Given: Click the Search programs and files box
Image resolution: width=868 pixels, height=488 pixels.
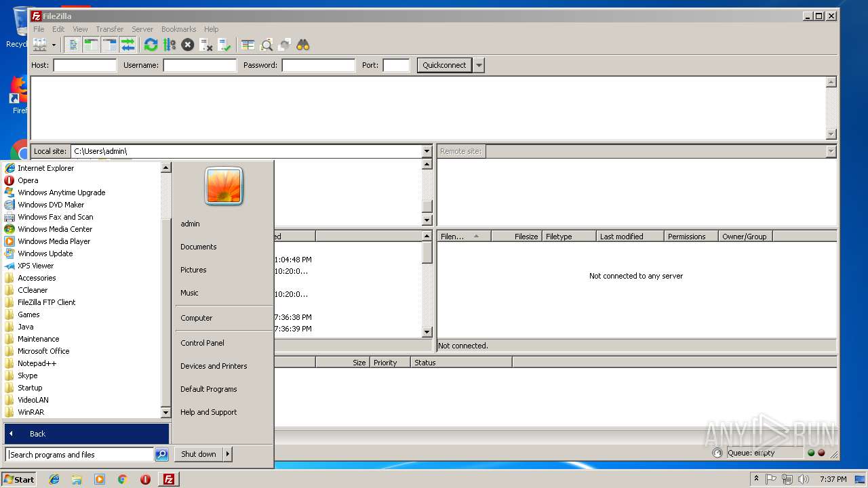Looking at the screenshot, I should [x=79, y=455].
